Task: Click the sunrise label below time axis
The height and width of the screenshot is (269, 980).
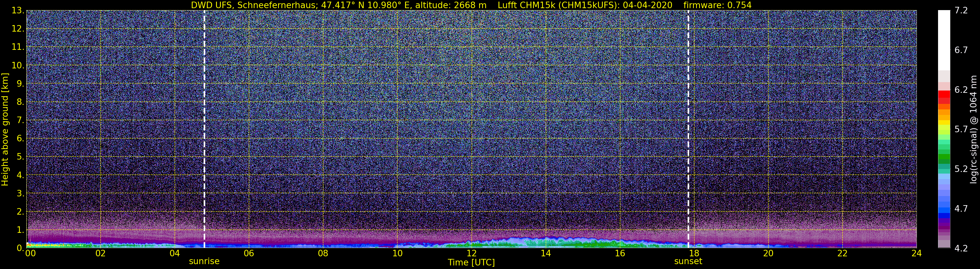Action: pos(204,262)
